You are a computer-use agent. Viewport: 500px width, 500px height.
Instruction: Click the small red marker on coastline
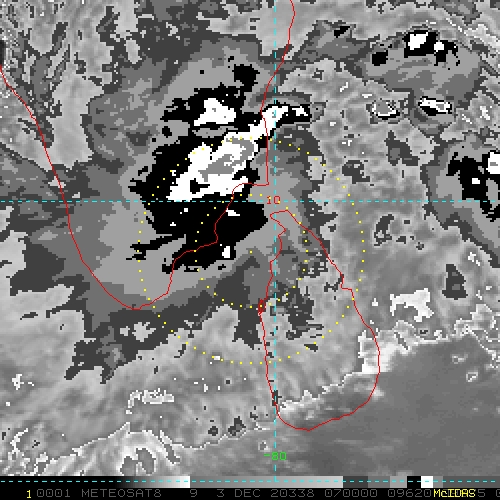pyautogui.click(x=262, y=306)
